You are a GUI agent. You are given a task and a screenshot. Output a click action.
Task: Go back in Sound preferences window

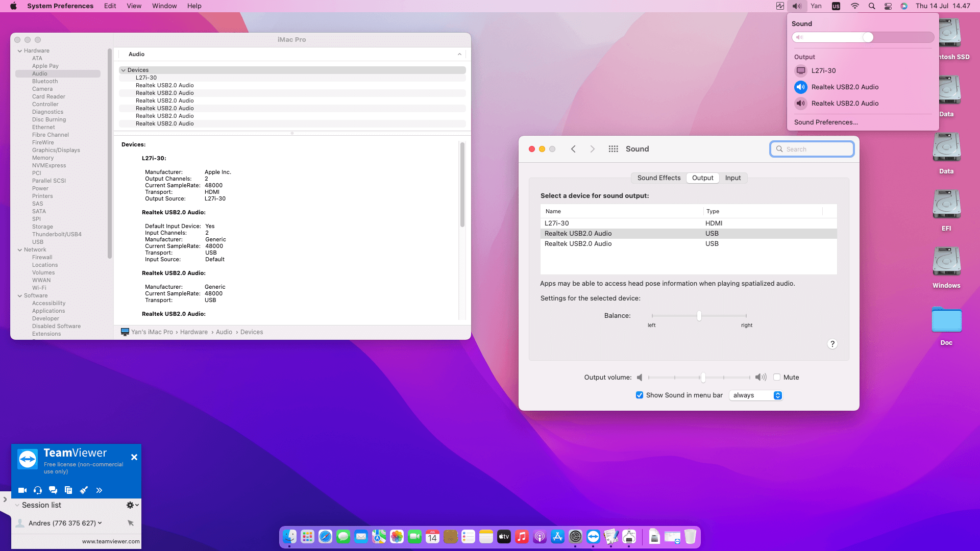[573, 149]
